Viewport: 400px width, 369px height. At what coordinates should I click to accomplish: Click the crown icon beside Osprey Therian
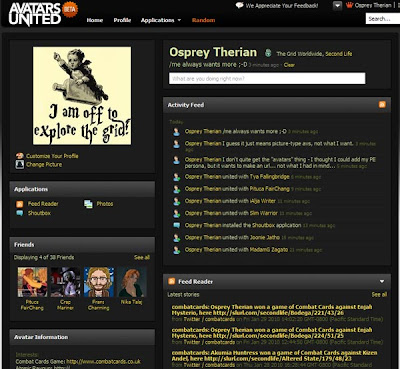point(349,5)
